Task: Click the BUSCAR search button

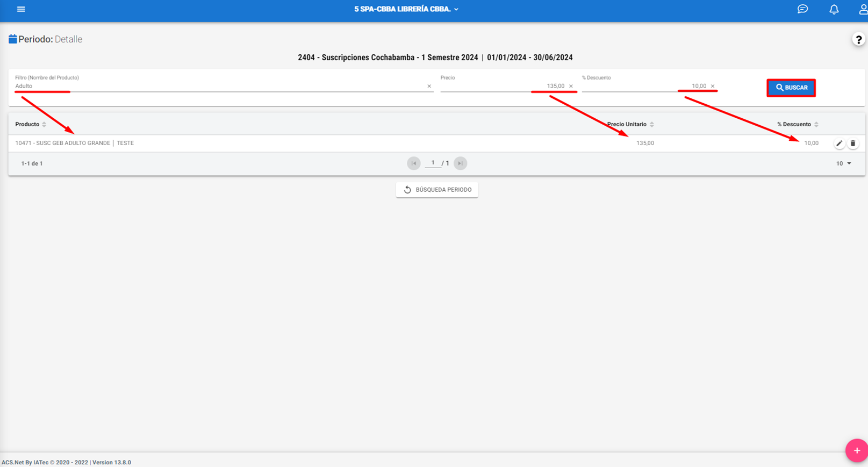Action: tap(791, 88)
